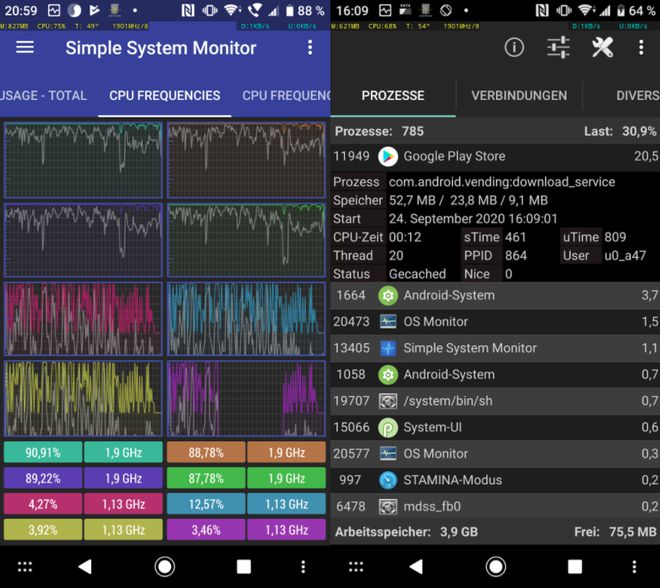Tap the Frei: 75,5 MB value

(615, 532)
